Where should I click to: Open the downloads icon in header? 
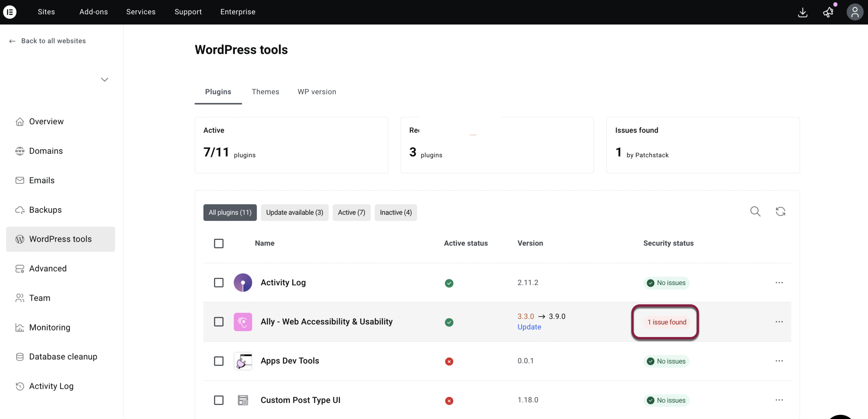[x=802, y=12]
